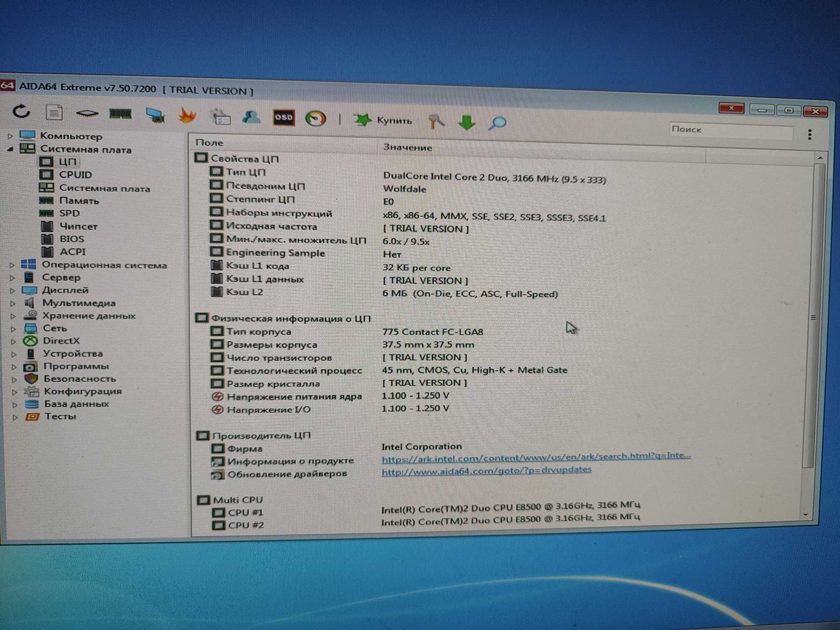Click the Купить buy button
Image resolution: width=840 pixels, height=630 pixels.
[x=383, y=121]
